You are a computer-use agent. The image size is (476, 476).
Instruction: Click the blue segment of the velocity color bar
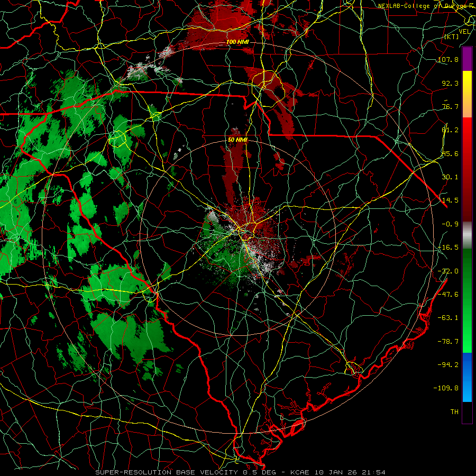[467, 377]
